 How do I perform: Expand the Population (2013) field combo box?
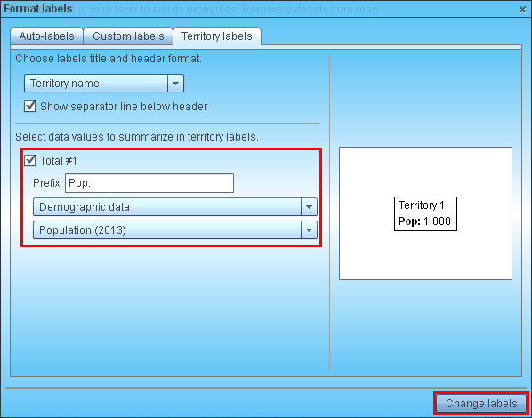(175, 230)
